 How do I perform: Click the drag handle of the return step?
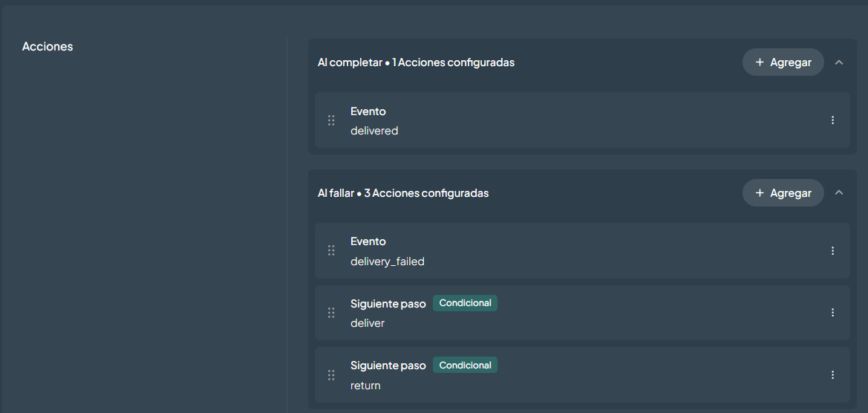(331, 375)
